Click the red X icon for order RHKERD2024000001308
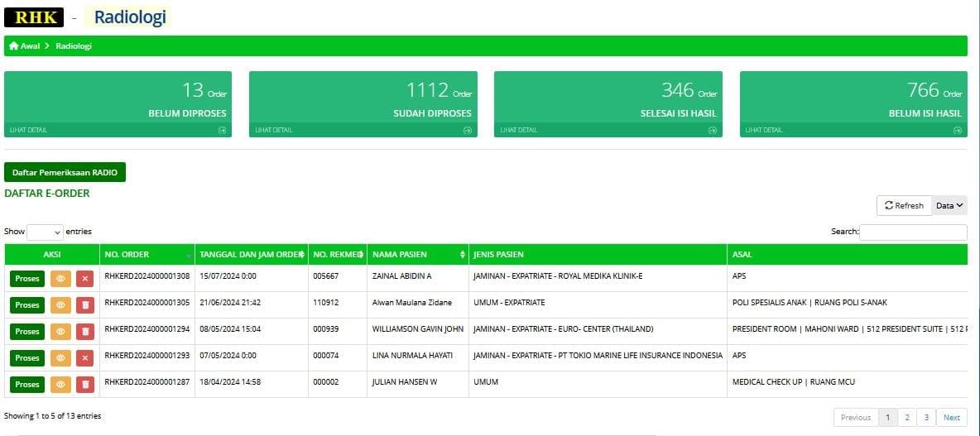 click(x=84, y=279)
